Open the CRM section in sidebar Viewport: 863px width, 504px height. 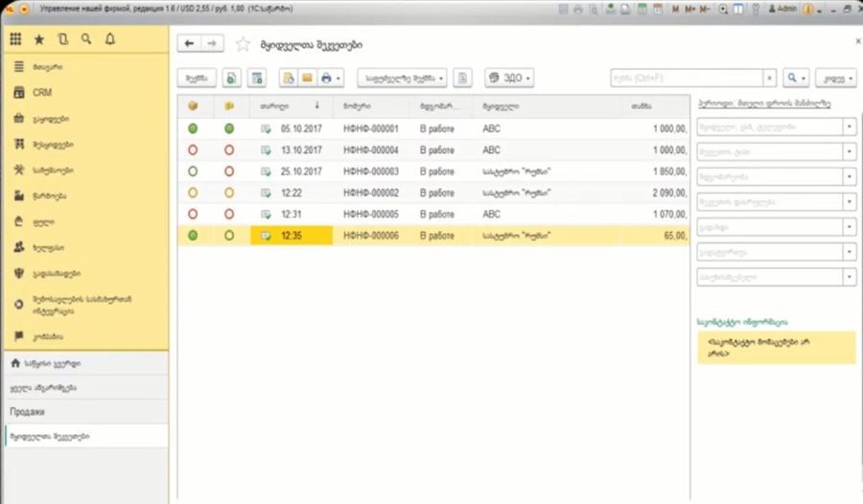pos(41,93)
